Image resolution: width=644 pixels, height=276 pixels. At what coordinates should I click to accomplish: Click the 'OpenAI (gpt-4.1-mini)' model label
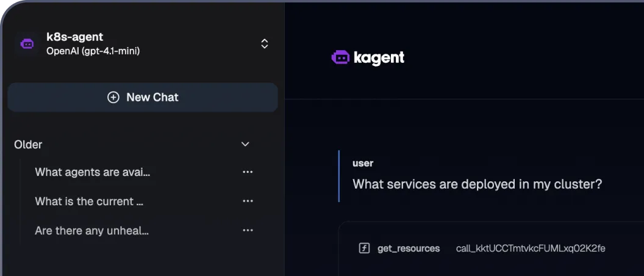93,51
